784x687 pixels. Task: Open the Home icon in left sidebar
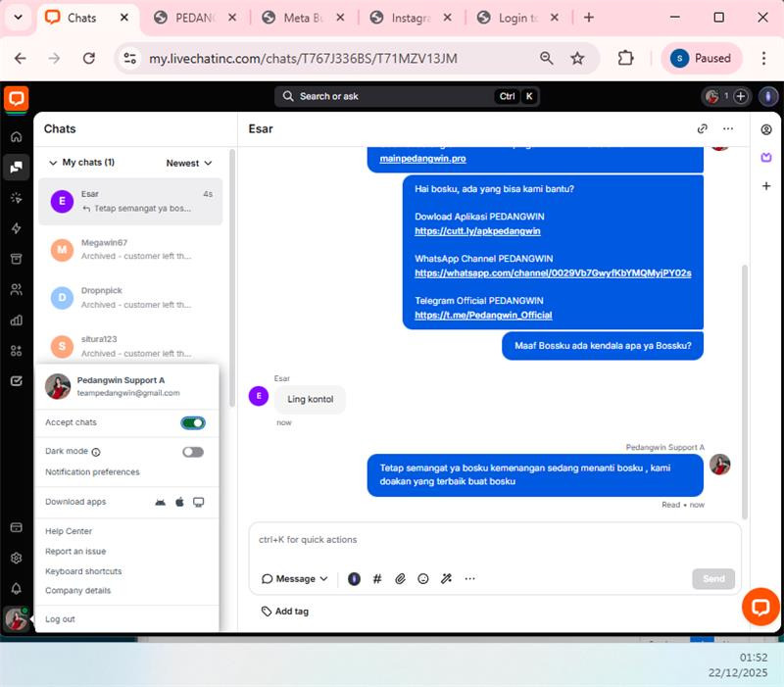[x=16, y=136]
